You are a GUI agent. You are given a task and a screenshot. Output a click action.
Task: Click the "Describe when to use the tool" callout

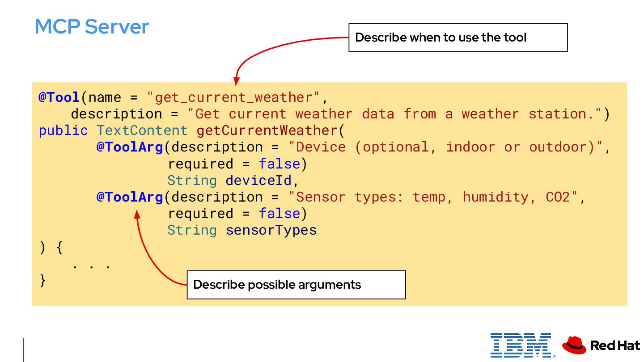click(x=458, y=38)
